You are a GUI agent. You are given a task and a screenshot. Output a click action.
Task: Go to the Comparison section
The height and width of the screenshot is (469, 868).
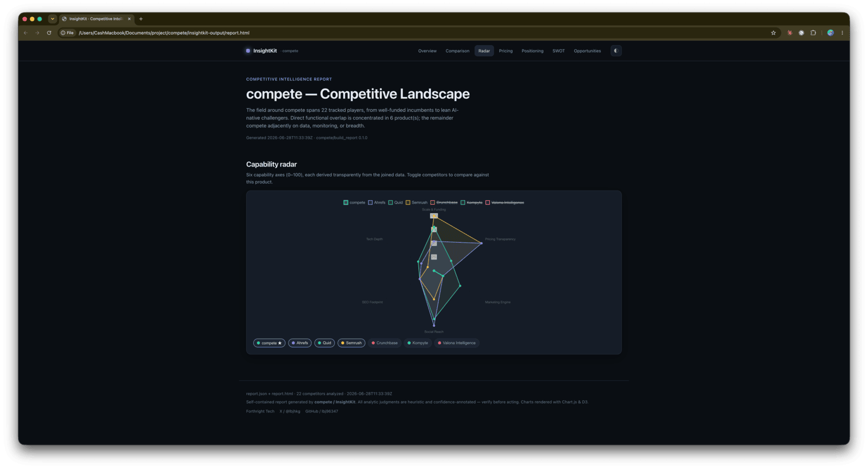point(457,51)
